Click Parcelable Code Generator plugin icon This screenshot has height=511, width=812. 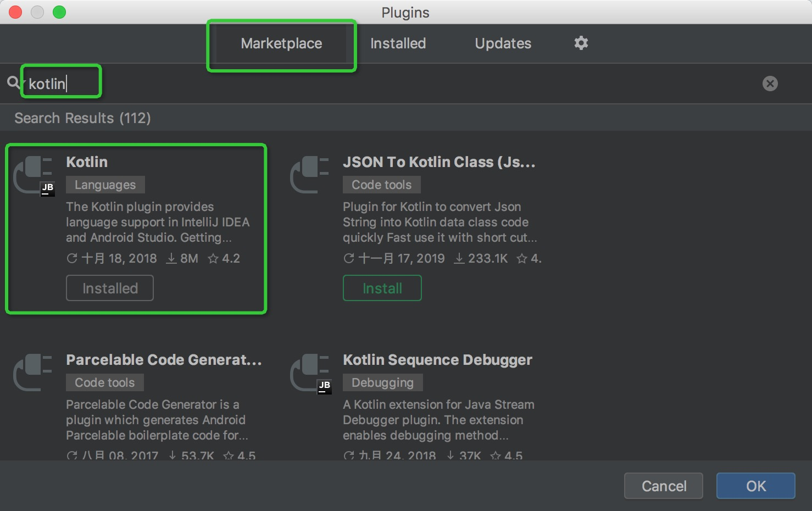pos(32,373)
